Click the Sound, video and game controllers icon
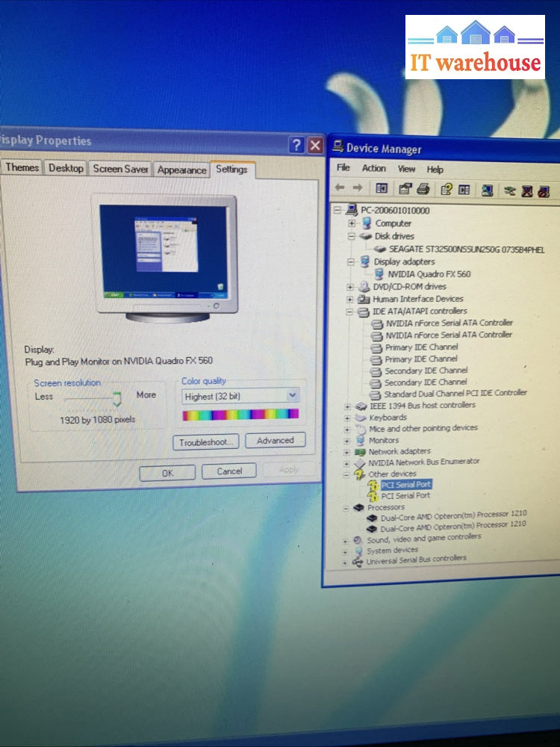 (357, 540)
